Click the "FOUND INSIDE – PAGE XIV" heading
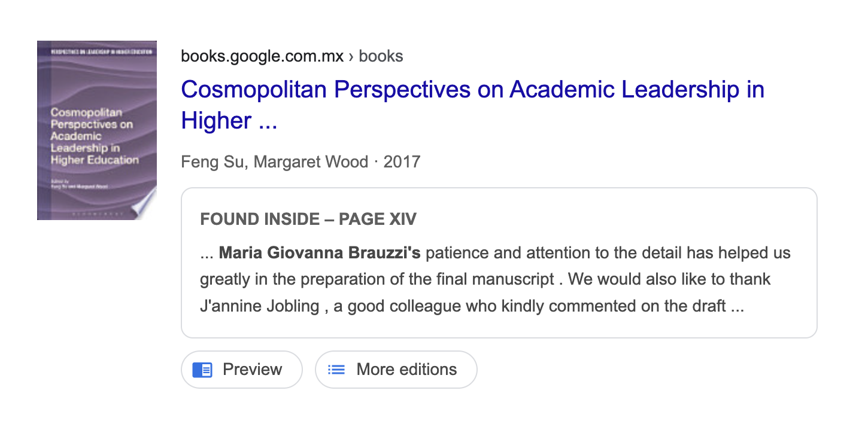Viewport: 868px width, 427px height. pyautogui.click(x=308, y=219)
